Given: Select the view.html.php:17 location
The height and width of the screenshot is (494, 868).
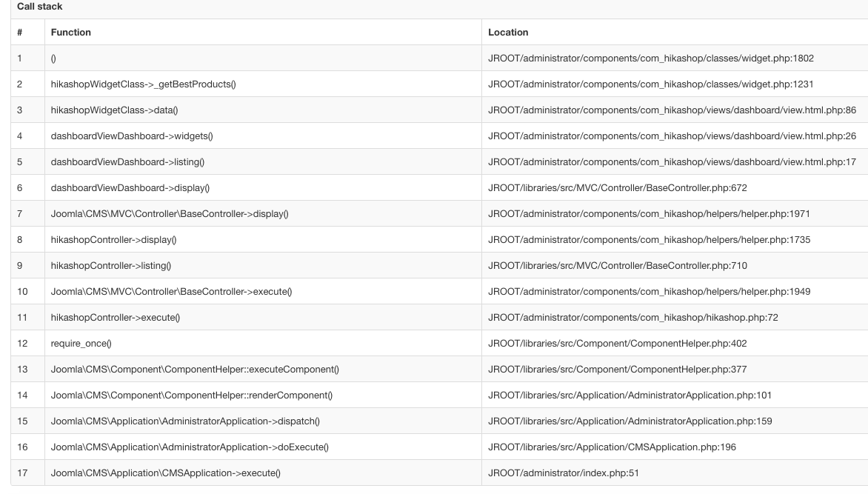Looking at the screenshot, I should click(672, 162).
